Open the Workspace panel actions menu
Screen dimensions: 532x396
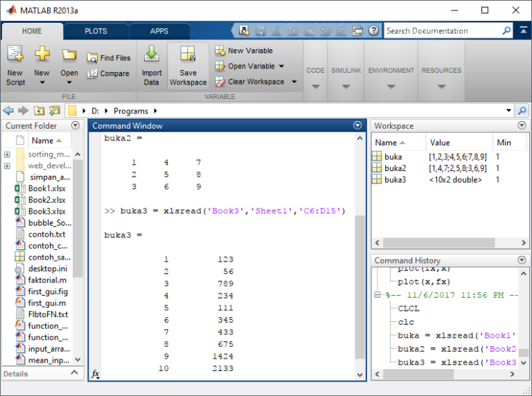pyautogui.click(x=523, y=125)
